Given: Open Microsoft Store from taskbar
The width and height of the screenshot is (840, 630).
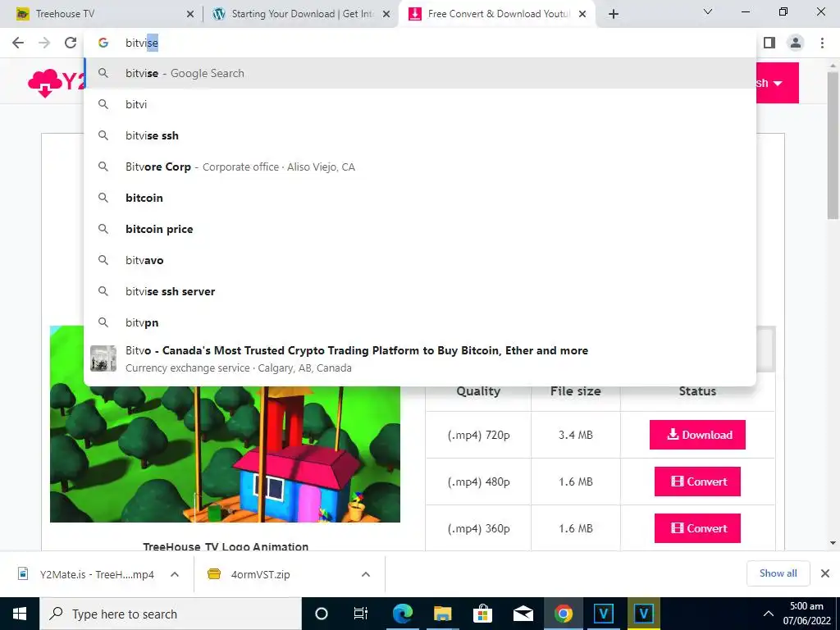Looking at the screenshot, I should (482, 614).
